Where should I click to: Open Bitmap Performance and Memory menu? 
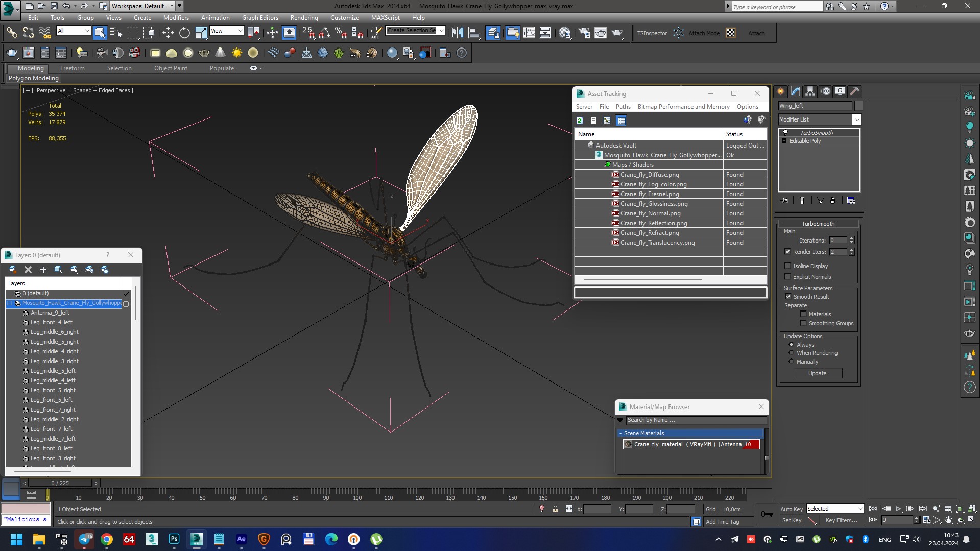pos(683,107)
